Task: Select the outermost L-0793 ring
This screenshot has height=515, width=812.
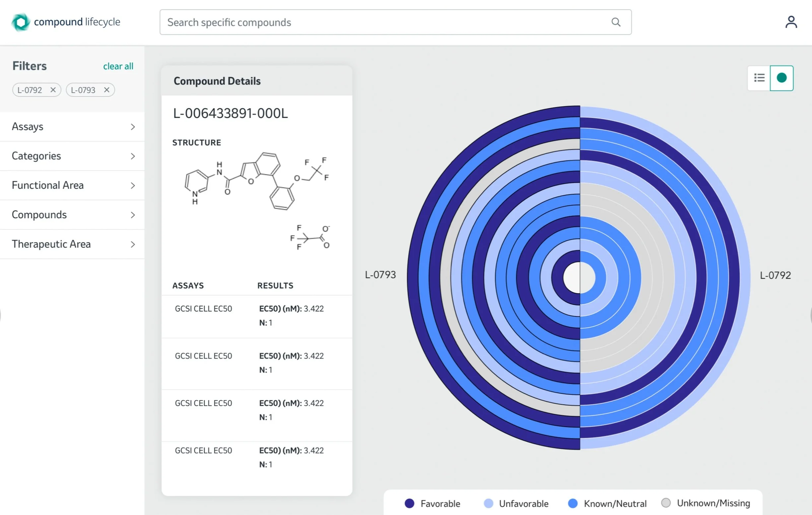Action: point(413,277)
